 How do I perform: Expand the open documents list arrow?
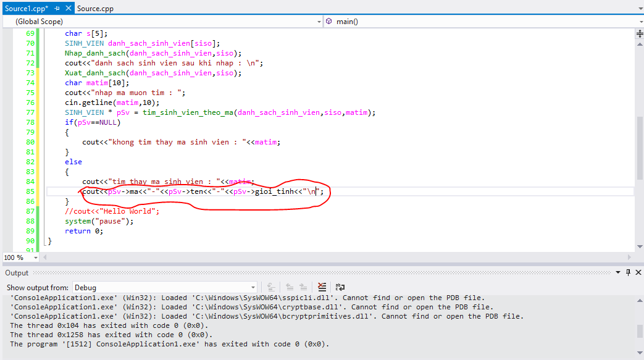pyautogui.click(x=639, y=9)
